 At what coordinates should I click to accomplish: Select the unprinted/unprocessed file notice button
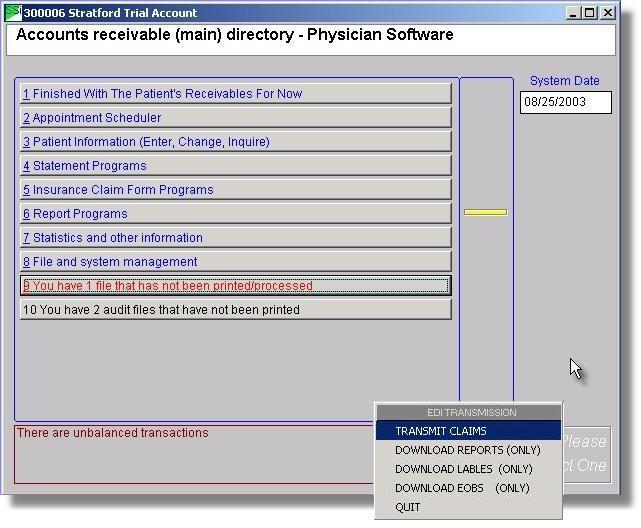click(x=236, y=286)
